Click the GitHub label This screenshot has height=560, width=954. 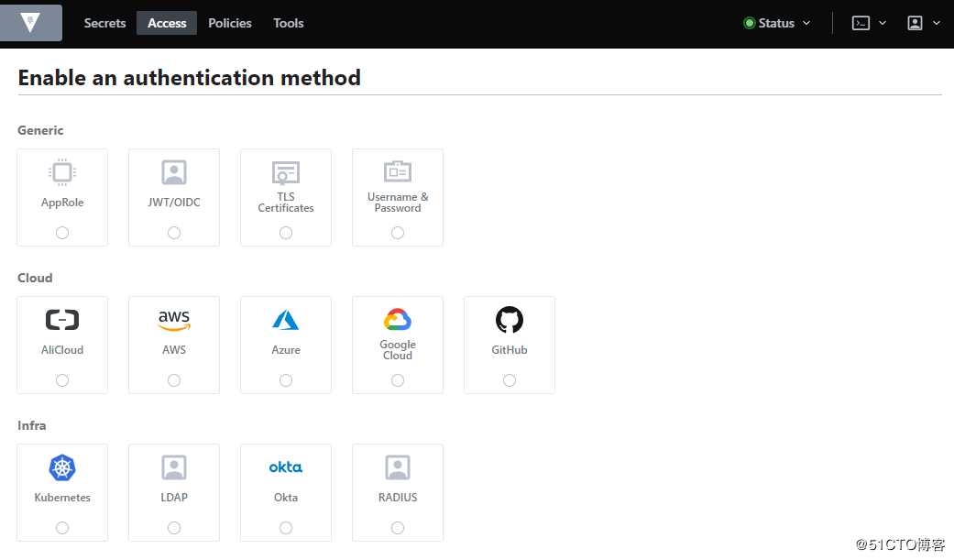(510, 350)
